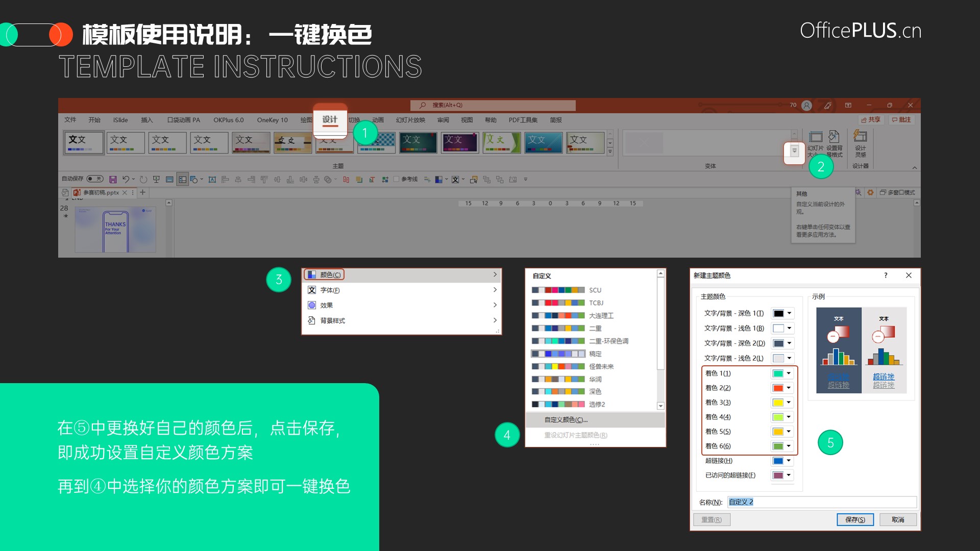Choose the 大连理工 color scheme

click(x=573, y=315)
